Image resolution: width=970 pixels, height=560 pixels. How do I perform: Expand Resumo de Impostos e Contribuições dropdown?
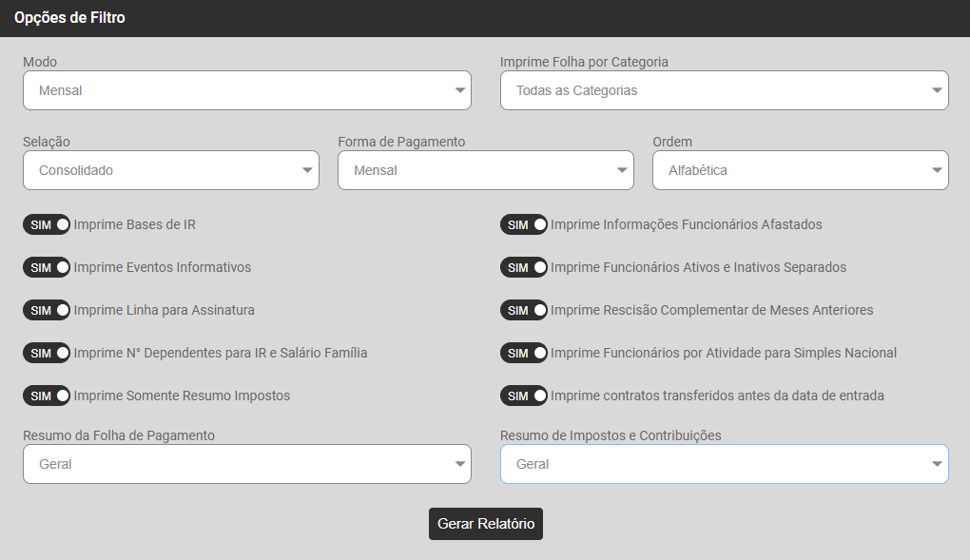pos(724,464)
